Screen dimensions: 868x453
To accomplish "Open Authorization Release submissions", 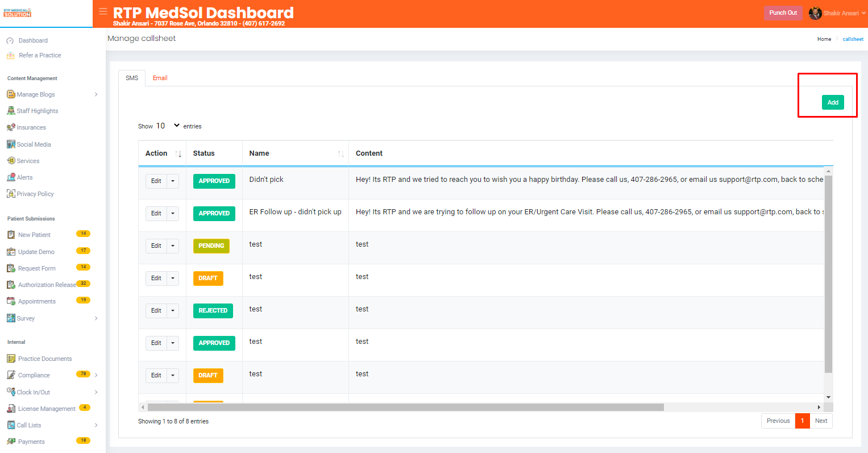I will (x=47, y=285).
